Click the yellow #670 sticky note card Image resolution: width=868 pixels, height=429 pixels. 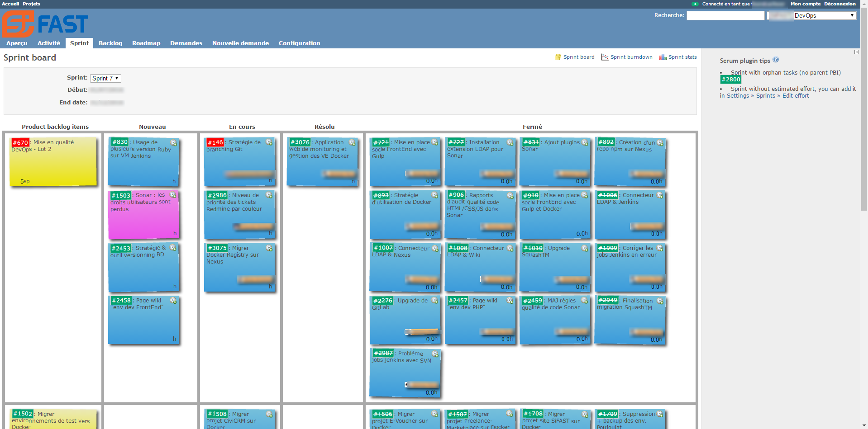click(53, 162)
